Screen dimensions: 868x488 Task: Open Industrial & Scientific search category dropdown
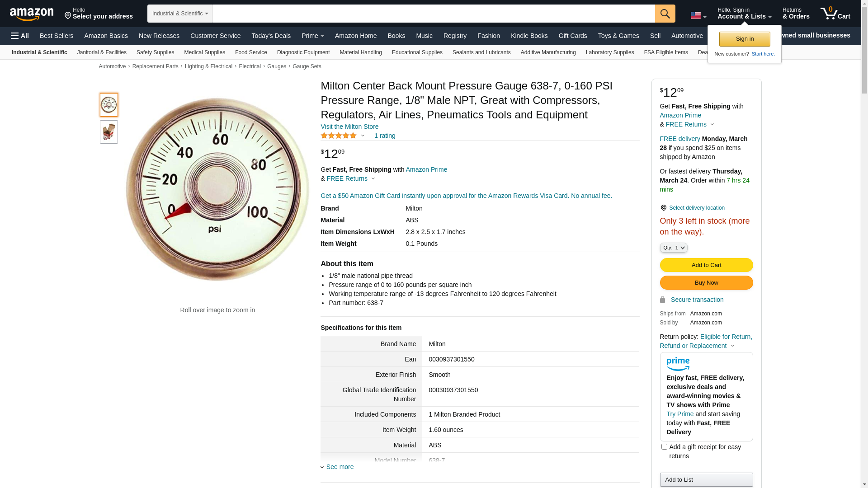[180, 14]
